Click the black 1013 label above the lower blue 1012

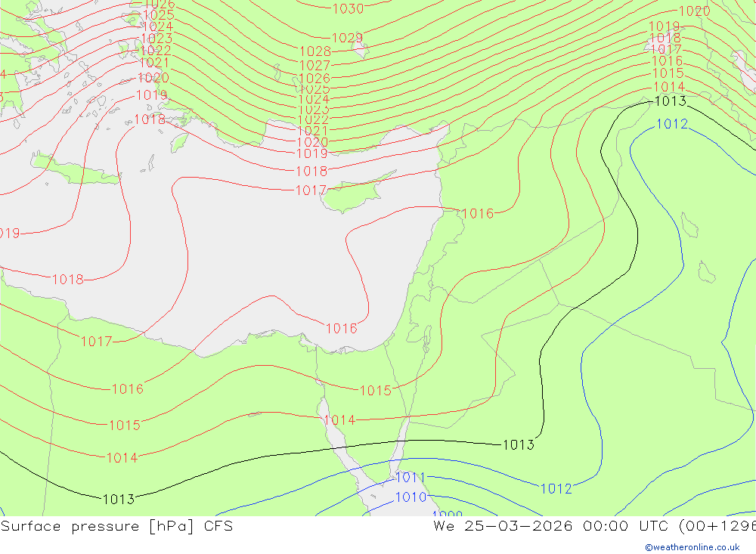pos(519,444)
